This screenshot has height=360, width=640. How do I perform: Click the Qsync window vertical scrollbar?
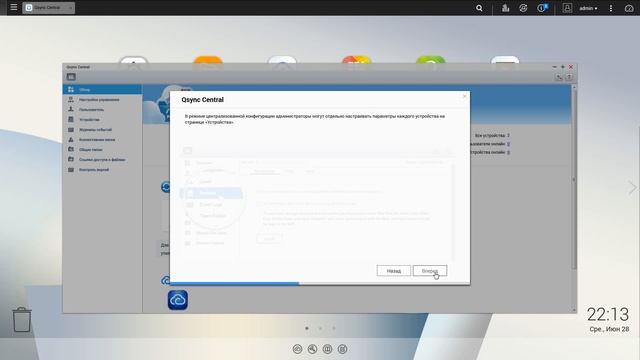tap(574, 180)
